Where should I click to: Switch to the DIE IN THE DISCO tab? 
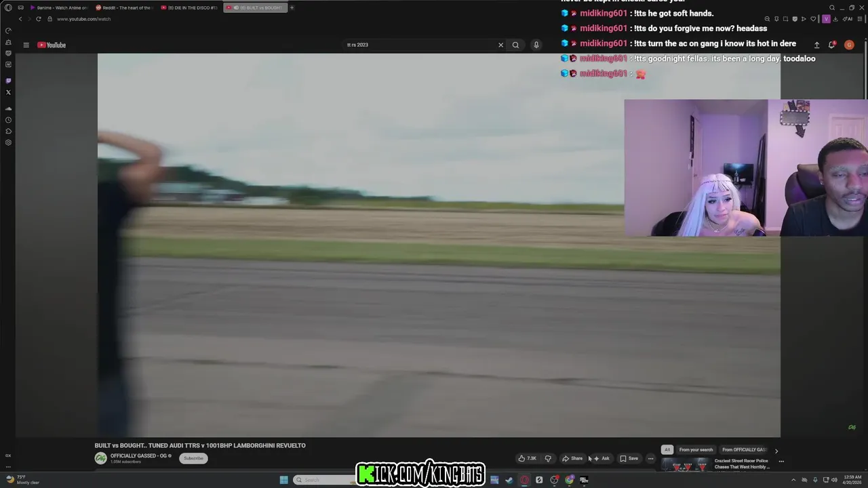189,7
